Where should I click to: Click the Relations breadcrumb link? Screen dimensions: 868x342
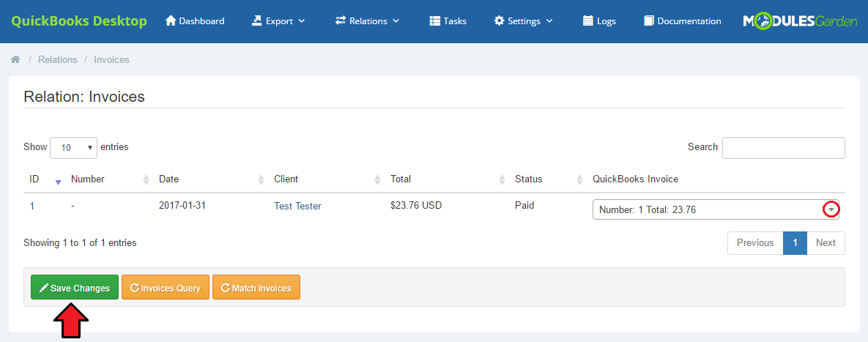(58, 60)
